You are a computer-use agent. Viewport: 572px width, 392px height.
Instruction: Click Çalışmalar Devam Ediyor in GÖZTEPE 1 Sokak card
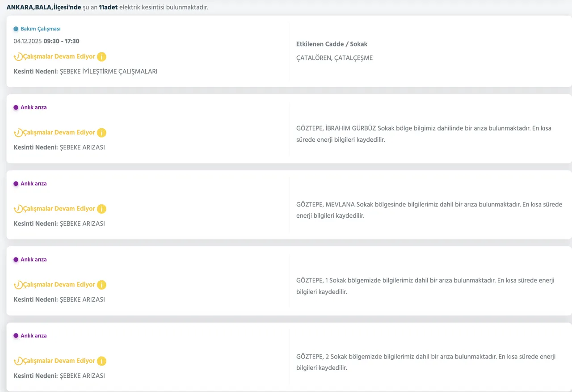coord(59,285)
